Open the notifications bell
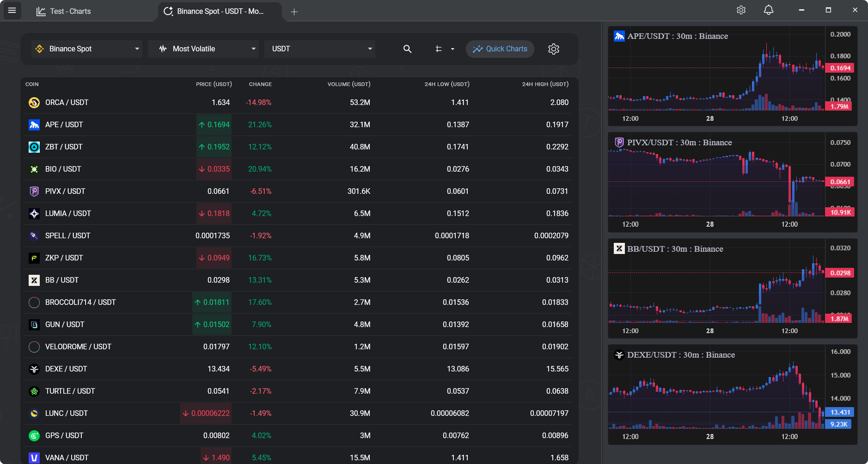868x464 pixels. pyautogui.click(x=768, y=10)
